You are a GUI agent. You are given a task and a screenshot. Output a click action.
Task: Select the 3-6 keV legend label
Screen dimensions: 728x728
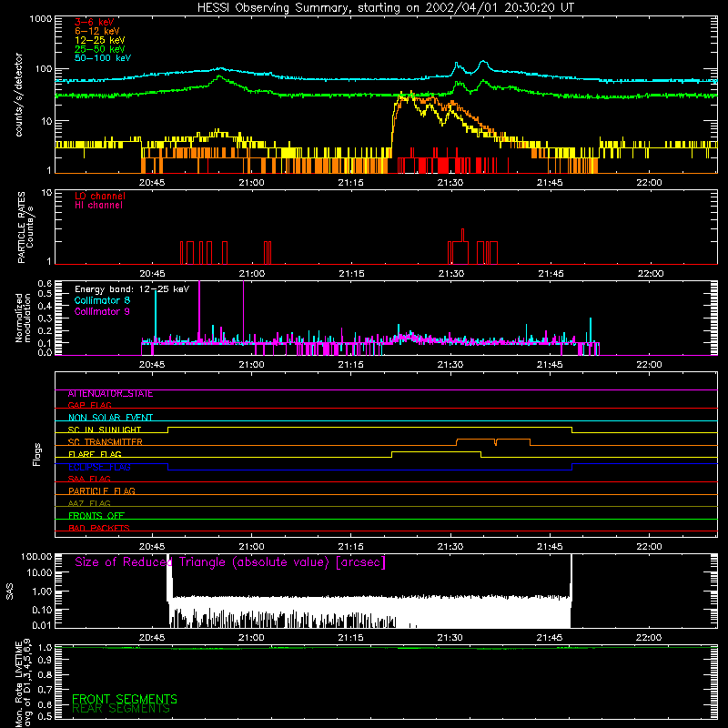(95, 22)
